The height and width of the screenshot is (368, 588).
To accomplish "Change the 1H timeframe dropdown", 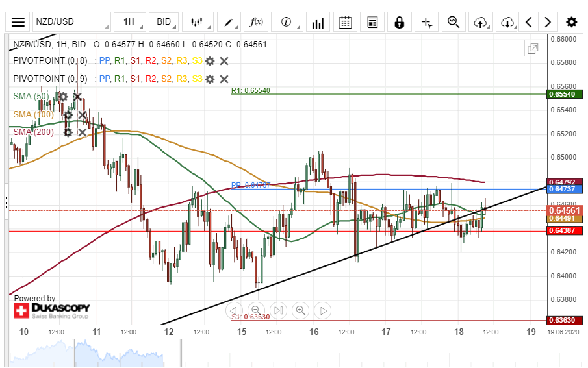I will pos(129,22).
